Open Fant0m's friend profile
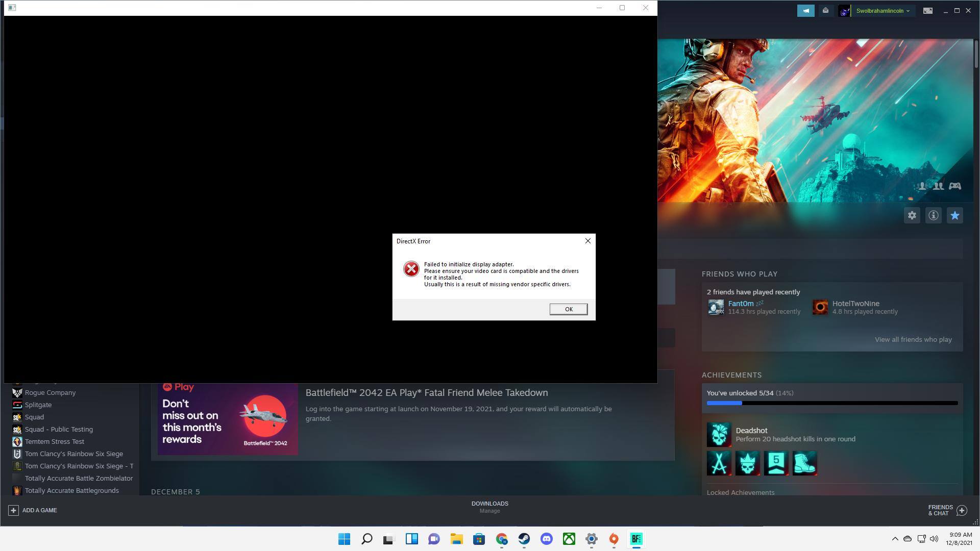Image resolution: width=980 pixels, height=551 pixels. click(740, 304)
